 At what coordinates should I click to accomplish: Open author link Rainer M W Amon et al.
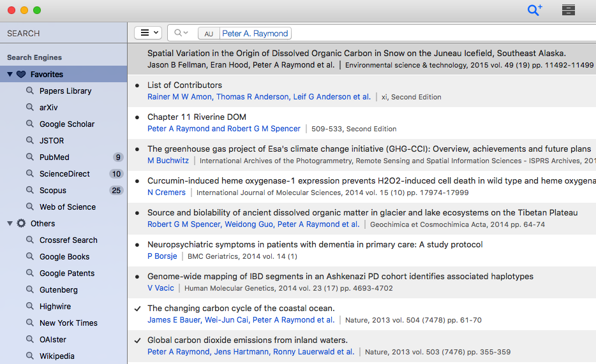[x=259, y=97]
